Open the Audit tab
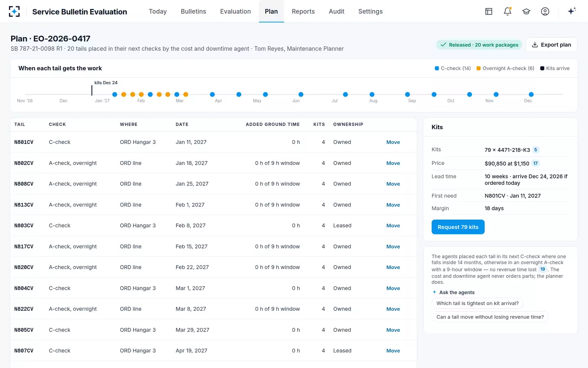 click(336, 11)
